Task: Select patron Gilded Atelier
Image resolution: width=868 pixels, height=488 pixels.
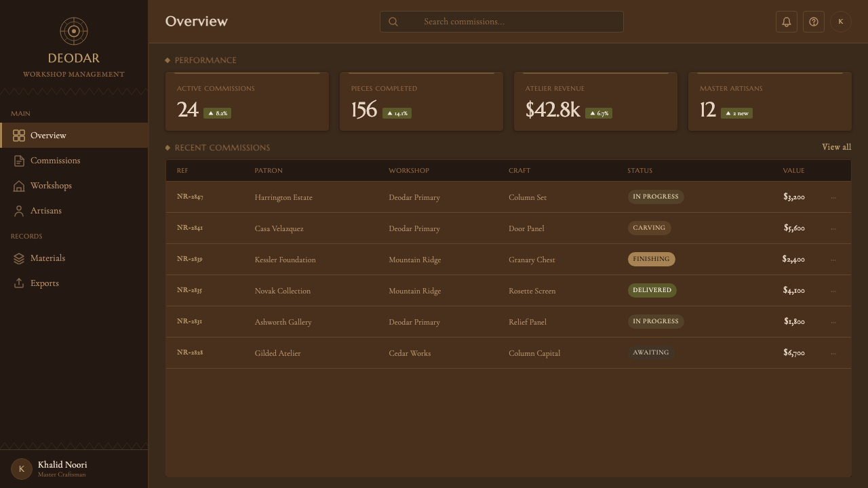Action: coord(277,353)
